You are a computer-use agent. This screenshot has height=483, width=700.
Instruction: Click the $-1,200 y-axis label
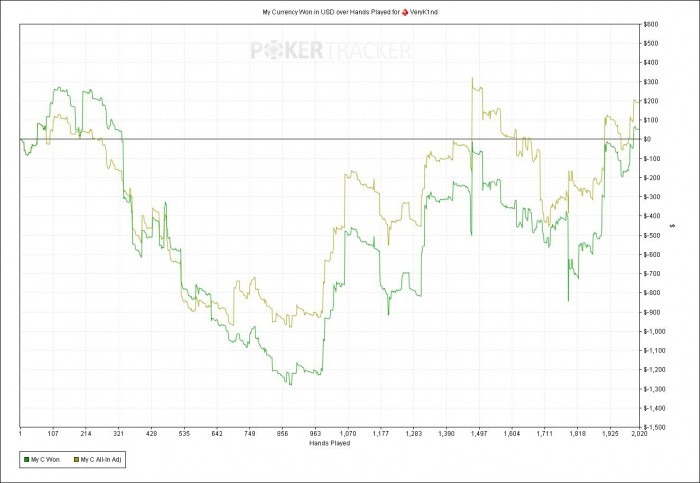click(x=654, y=370)
